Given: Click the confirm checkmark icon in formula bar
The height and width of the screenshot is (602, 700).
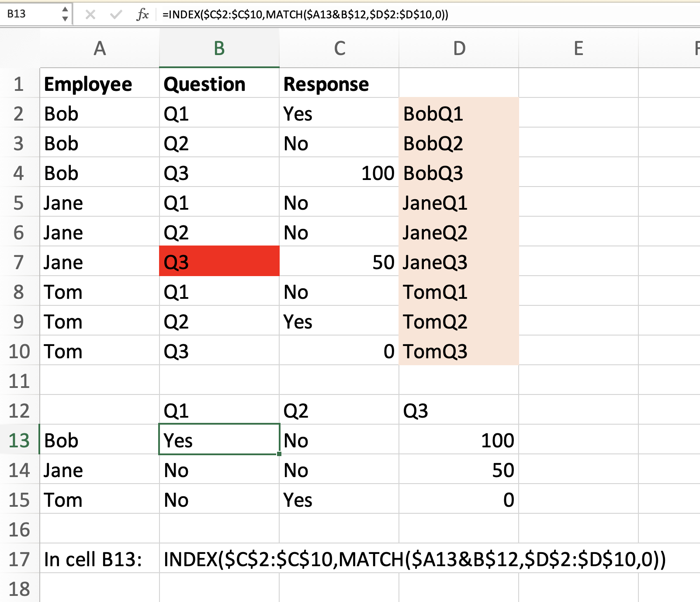Looking at the screenshot, I should (x=116, y=15).
